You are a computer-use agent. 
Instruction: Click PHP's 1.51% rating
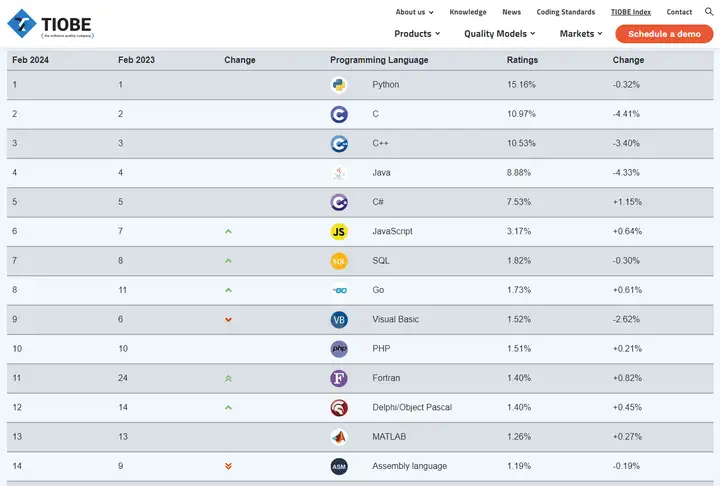pyautogui.click(x=519, y=349)
